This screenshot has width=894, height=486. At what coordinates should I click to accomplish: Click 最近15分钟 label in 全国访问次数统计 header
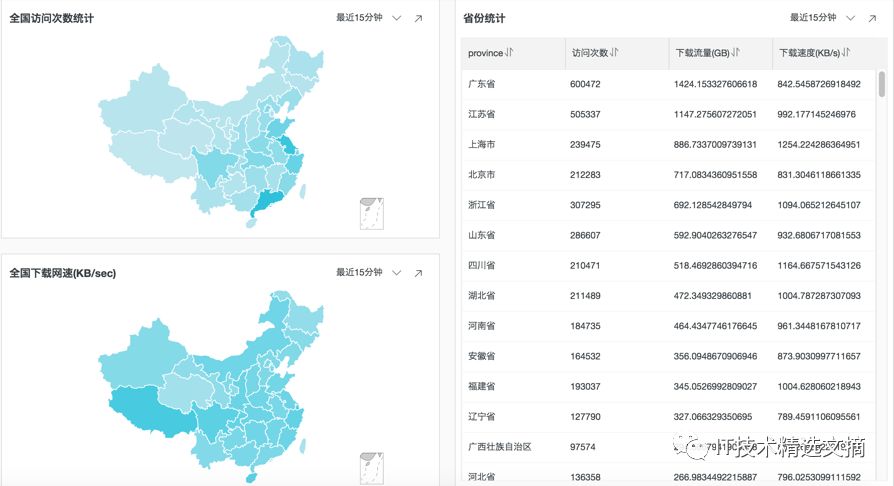tap(359, 18)
